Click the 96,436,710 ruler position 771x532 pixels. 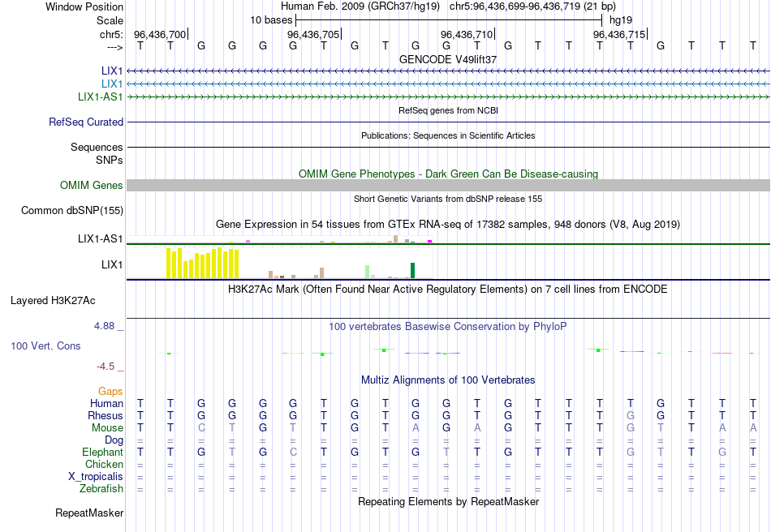467,34
